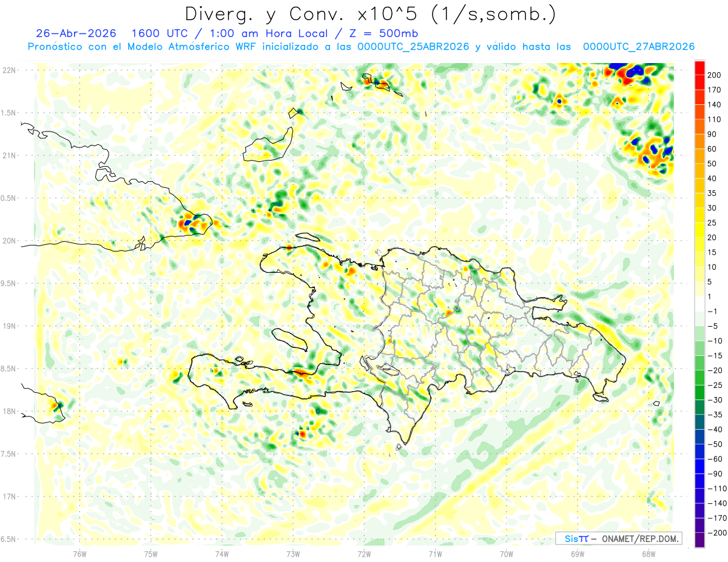728x562 pixels.
Task: Click the 0000UTC_27ABR2026 valid-until text
Action: click(638, 47)
